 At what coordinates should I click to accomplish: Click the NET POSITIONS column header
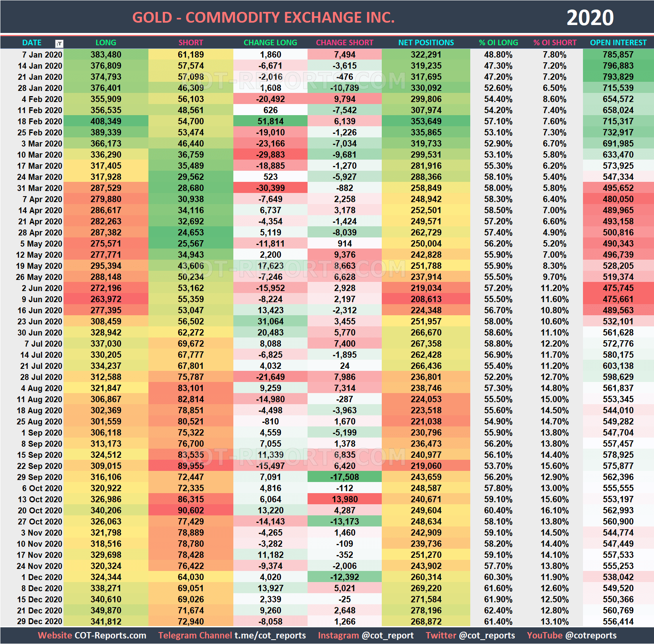426,42
